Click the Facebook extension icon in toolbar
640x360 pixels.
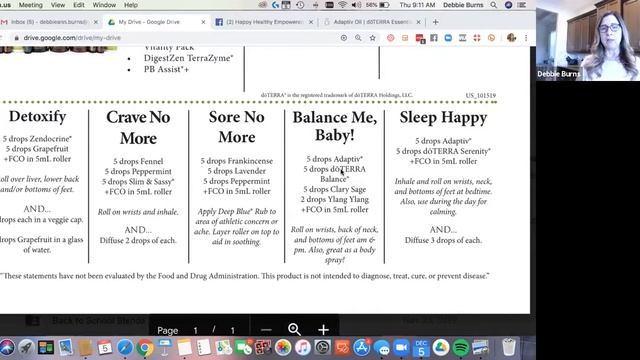434,38
